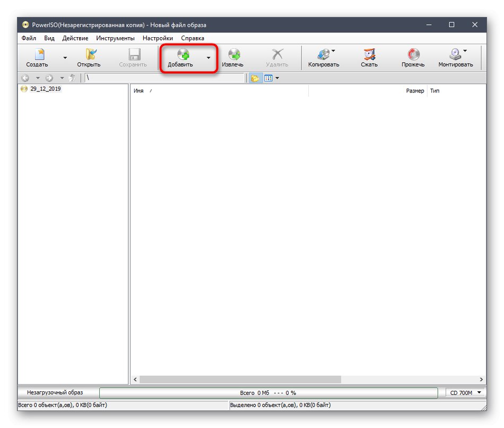Open the Настройки menu
This screenshot has height=428, width=504.
pos(158,38)
